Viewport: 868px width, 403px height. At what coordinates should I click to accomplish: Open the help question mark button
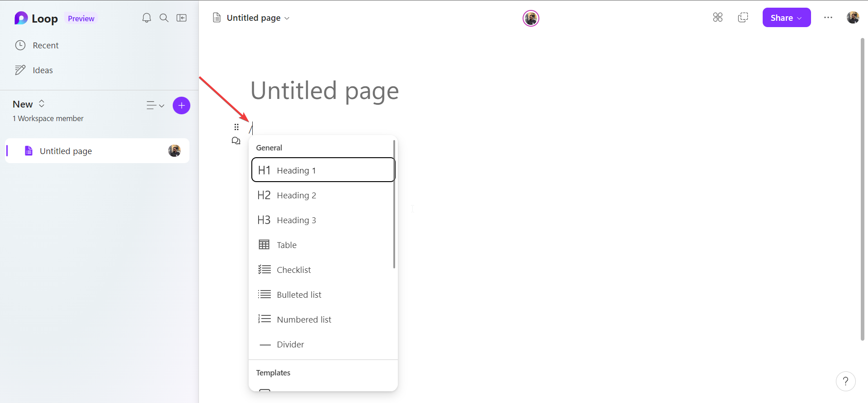click(x=846, y=381)
